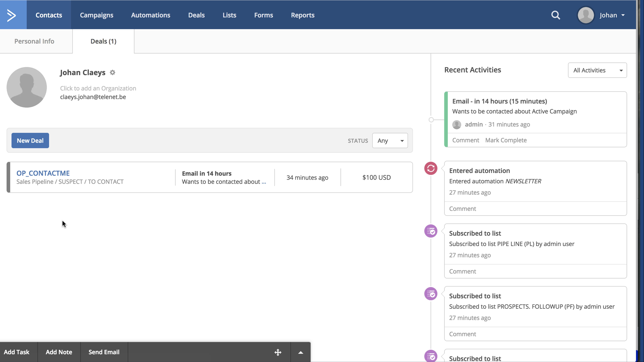This screenshot has height=362, width=644.
Task: Open the Lists menu
Action: (229, 15)
